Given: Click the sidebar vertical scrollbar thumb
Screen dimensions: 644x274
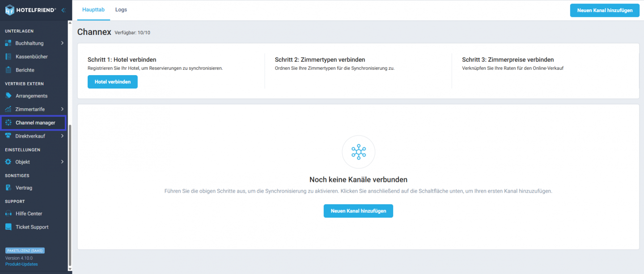Looking at the screenshot, I should pos(69,194).
